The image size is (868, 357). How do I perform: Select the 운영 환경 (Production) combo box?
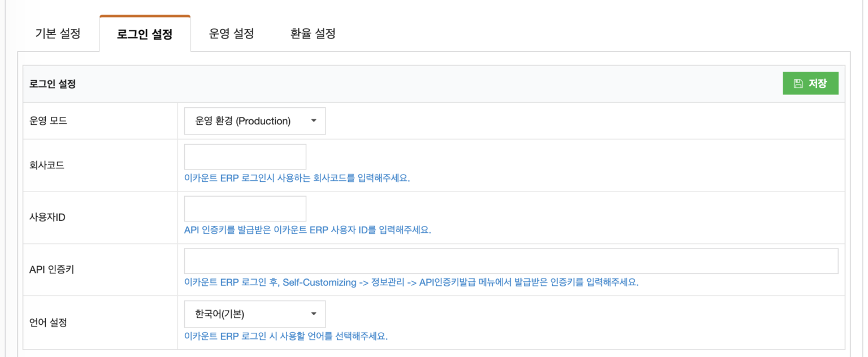pyautogui.click(x=254, y=120)
